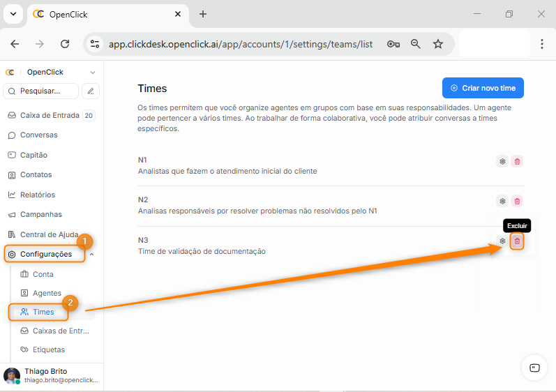
Task: Open Chrome's three-dot menu
Action: click(x=542, y=44)
